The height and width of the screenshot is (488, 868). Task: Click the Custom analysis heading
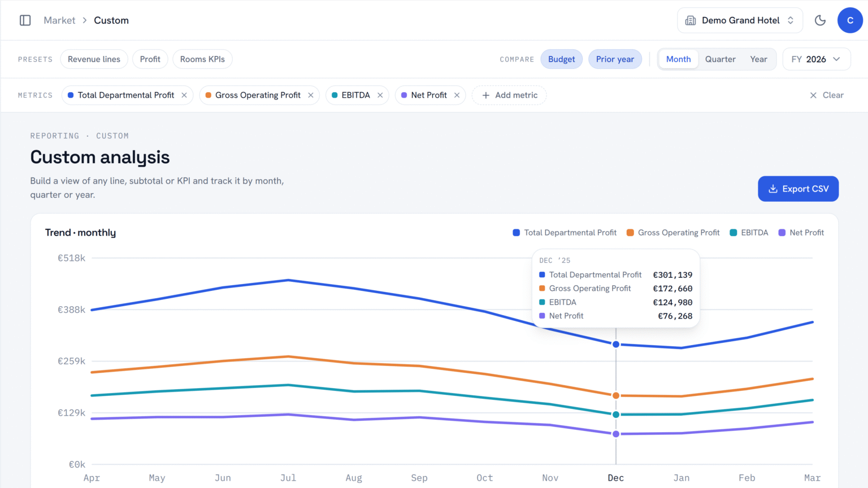100,157
